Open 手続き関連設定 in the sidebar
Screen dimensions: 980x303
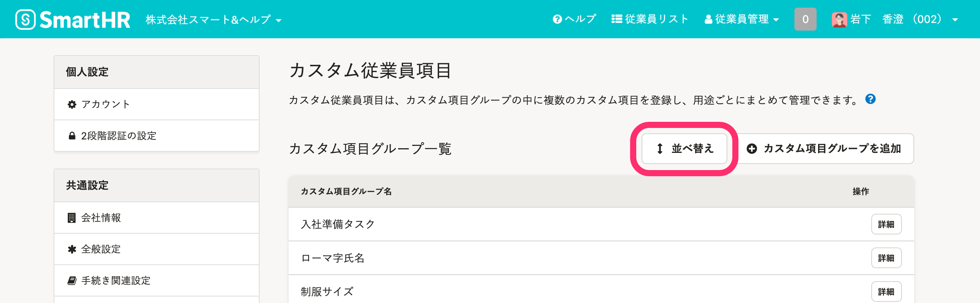click(157, 280)
